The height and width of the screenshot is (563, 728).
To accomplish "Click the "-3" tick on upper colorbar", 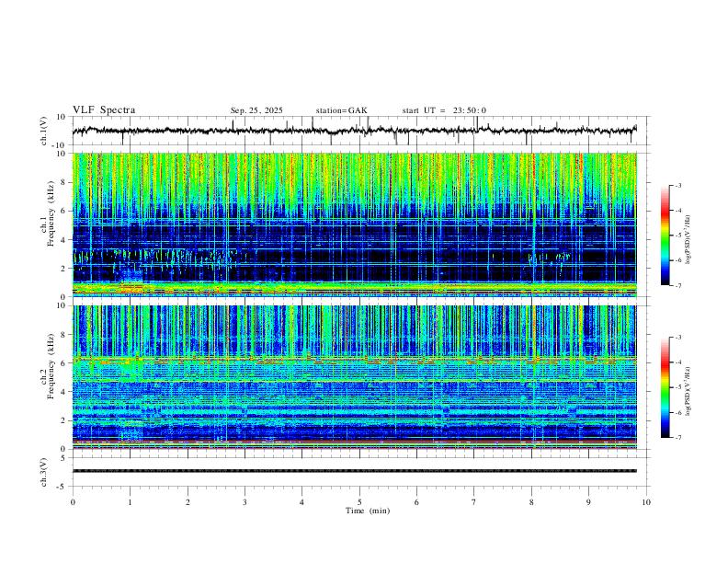I will [677, 185].
